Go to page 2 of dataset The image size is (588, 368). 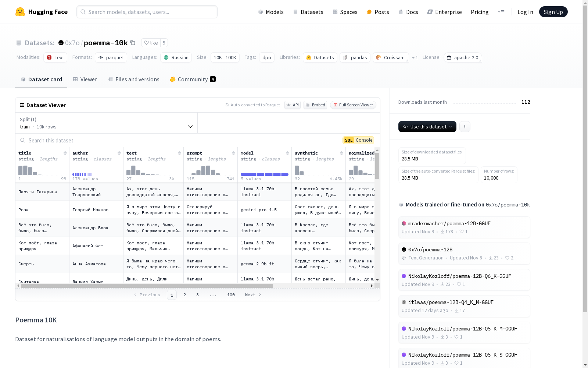pyautogui.click(x=184, y=295)
